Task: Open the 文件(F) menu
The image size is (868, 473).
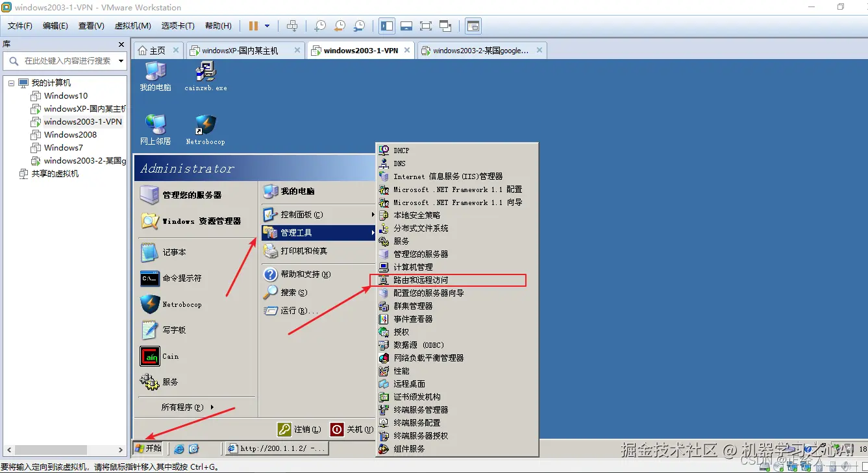Action: (20, 26)
